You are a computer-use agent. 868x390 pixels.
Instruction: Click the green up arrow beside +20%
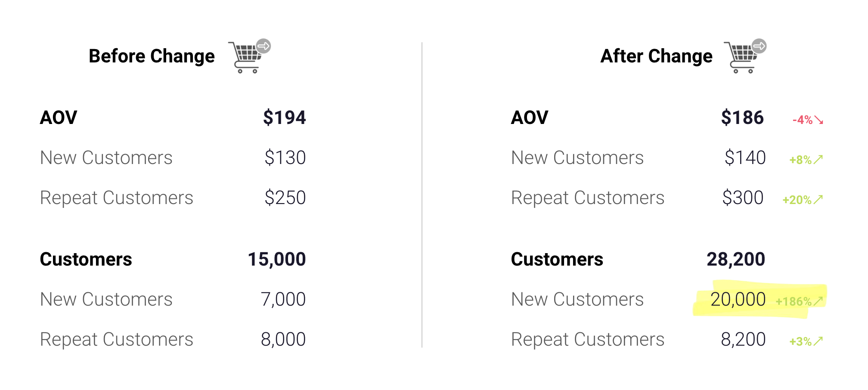click(x=818, y=200)
